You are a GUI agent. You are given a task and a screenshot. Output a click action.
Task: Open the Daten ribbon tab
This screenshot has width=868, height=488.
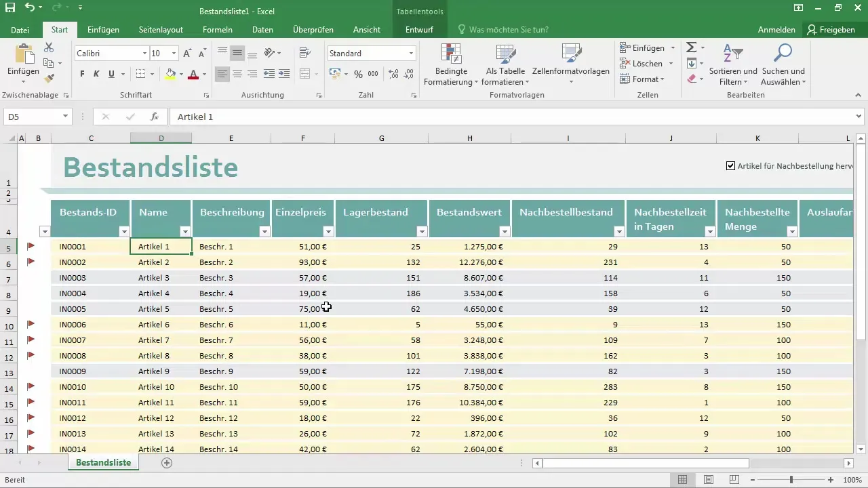(262, 30)
